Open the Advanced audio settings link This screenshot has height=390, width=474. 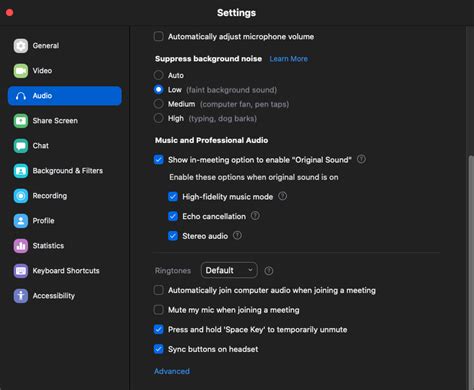[x=172, y=371]
